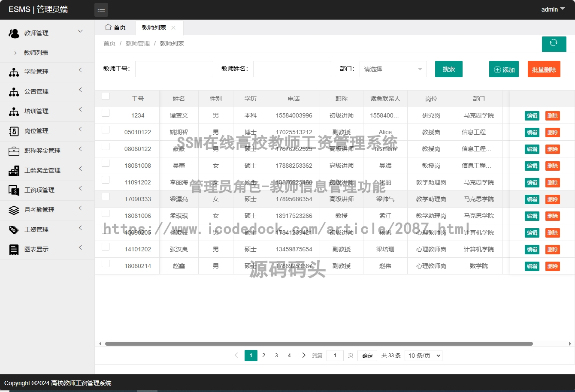Viewport: 575px width, 392px height.
Task: Open the 职称奖金管理 menu
Action: 47,151
